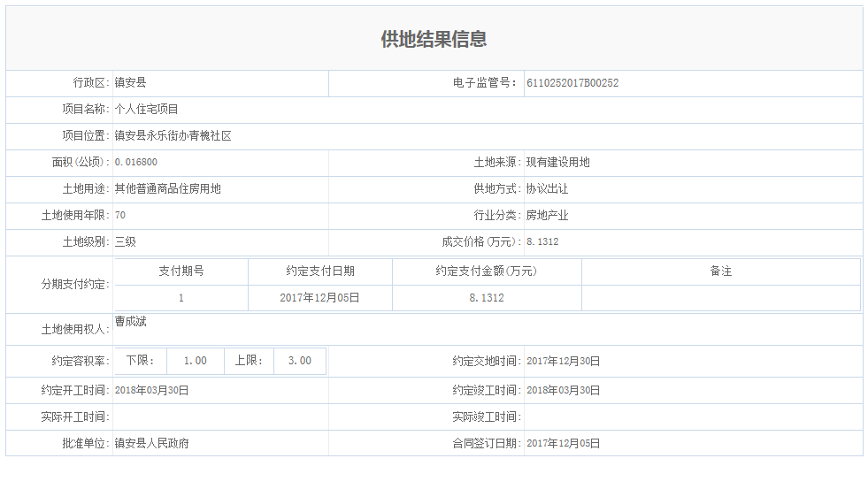Select project location 镇安县永乐街办青槐社区
This screenshot has width=868, height=489.
[173, 136]
